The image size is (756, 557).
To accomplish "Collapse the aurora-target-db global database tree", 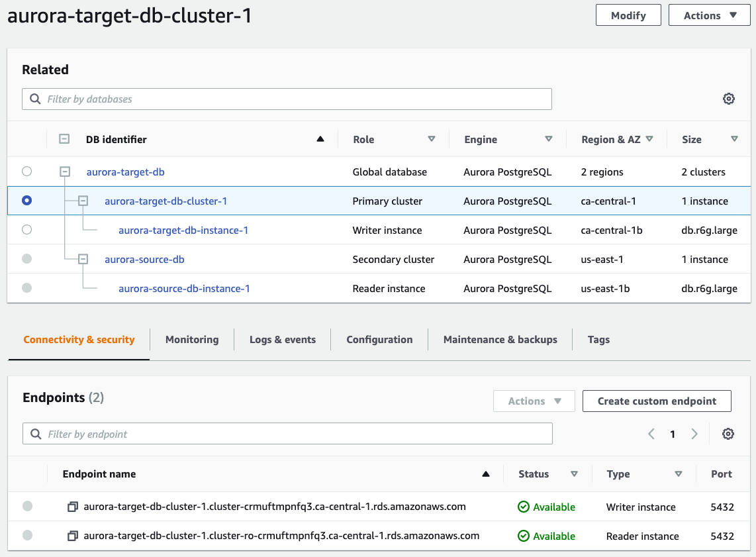I will click(x=65, y=172).
